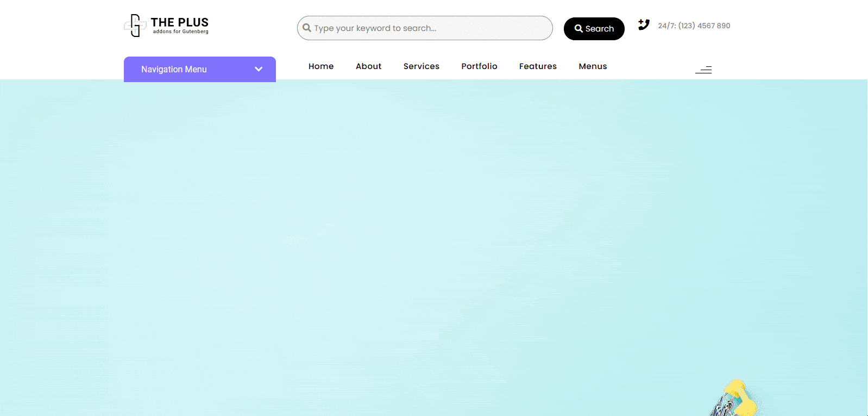Expand the Navigation Menu chevron arrow
868x416 pixels.
point(259,69)
